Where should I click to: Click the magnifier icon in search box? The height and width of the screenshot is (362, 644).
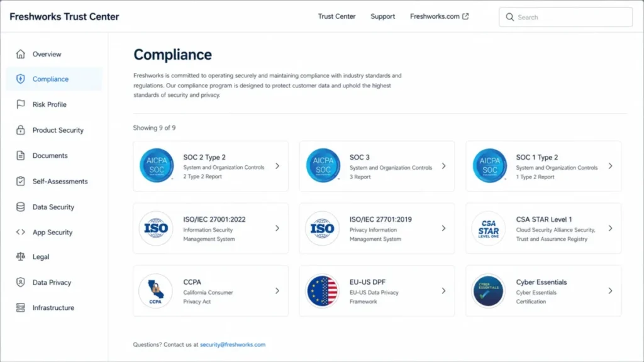[509, 17]
